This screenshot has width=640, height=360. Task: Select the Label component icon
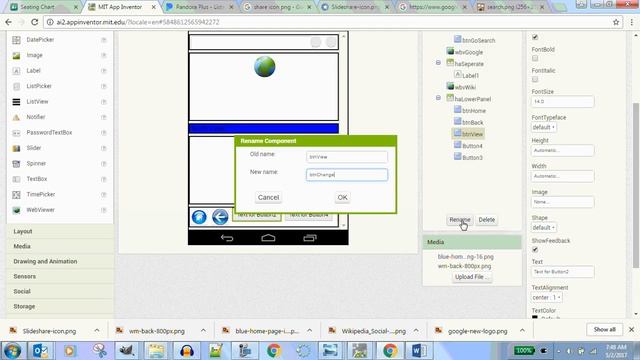(16, 71)
